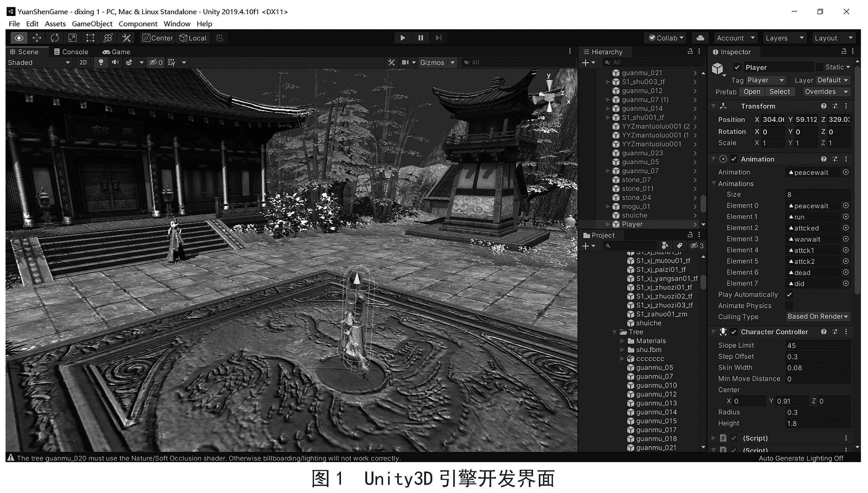The image size is (868, 493).
Task: Toggle Local handle rotation
Action: (193, 38)
